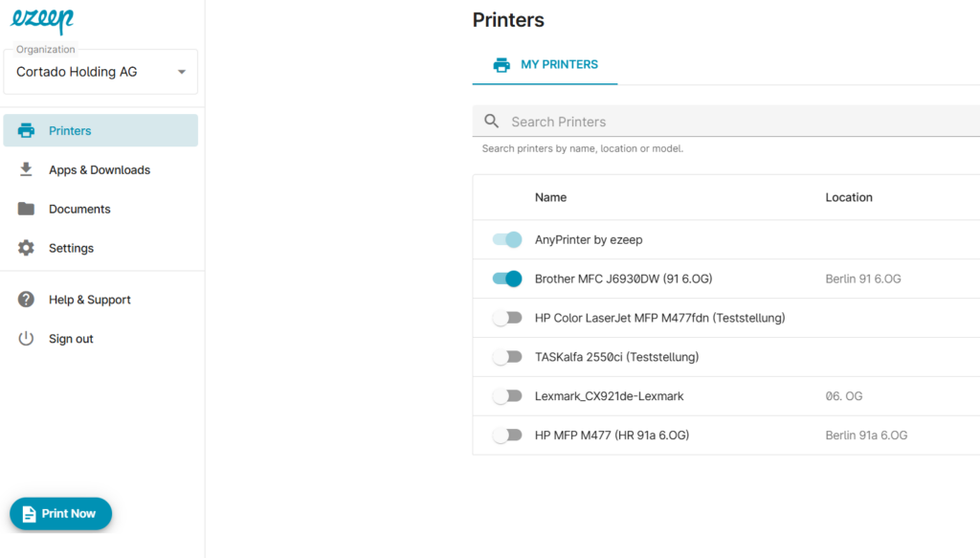Toggle the TASKalfa 2550ci printer on

(x=508, y=356)
